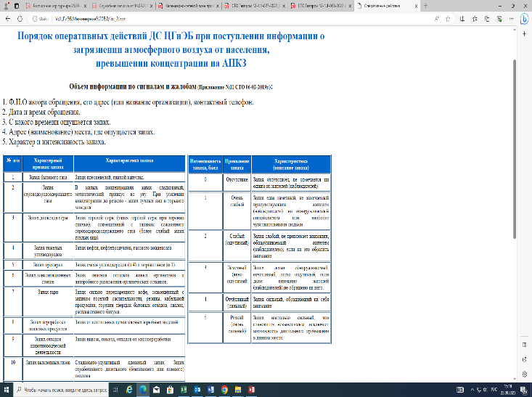The width and height of the screenshot is (532, 397).
Task: Open a new tab with plus button
Action: (425, 6)
